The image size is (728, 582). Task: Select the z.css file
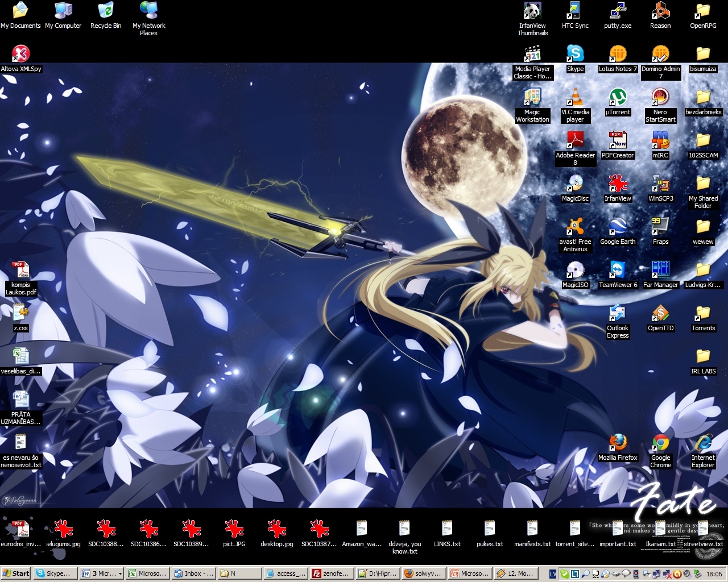point(20,318)
